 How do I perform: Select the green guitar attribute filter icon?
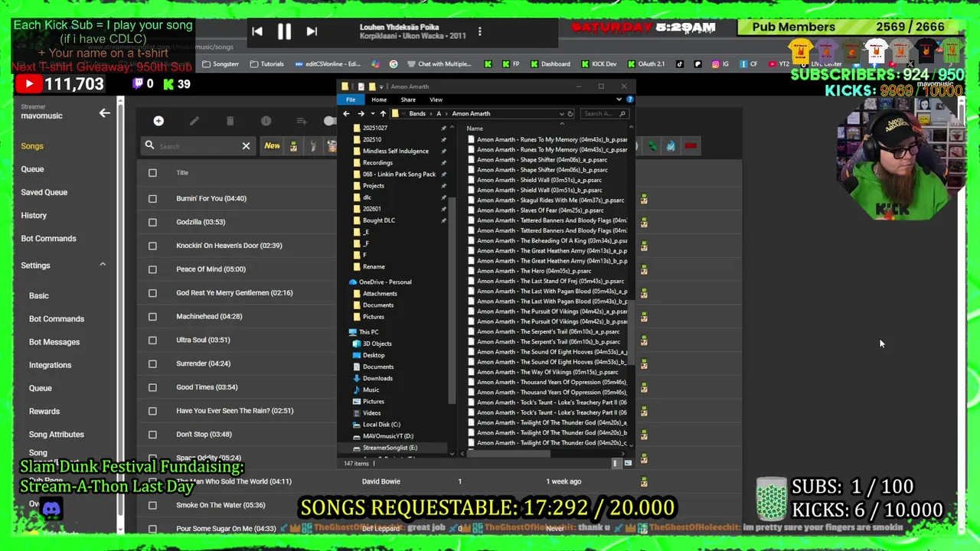652,146
